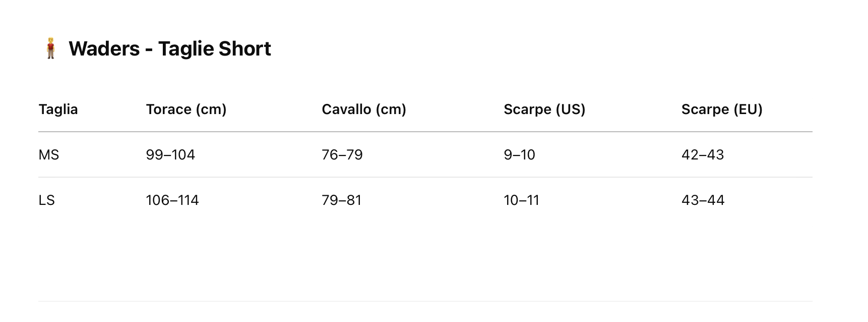
Task: Select the Scarpe (EU) column header
Action: coord(721,110)
